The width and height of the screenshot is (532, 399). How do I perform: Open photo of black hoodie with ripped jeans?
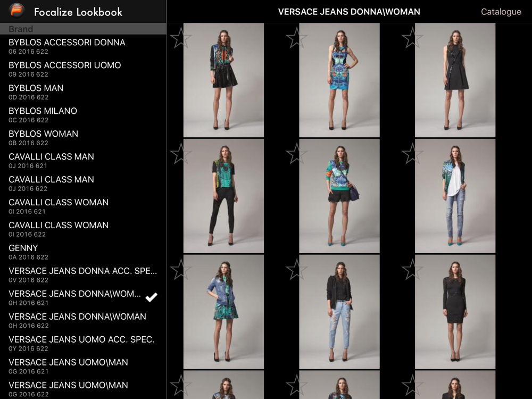339,312
